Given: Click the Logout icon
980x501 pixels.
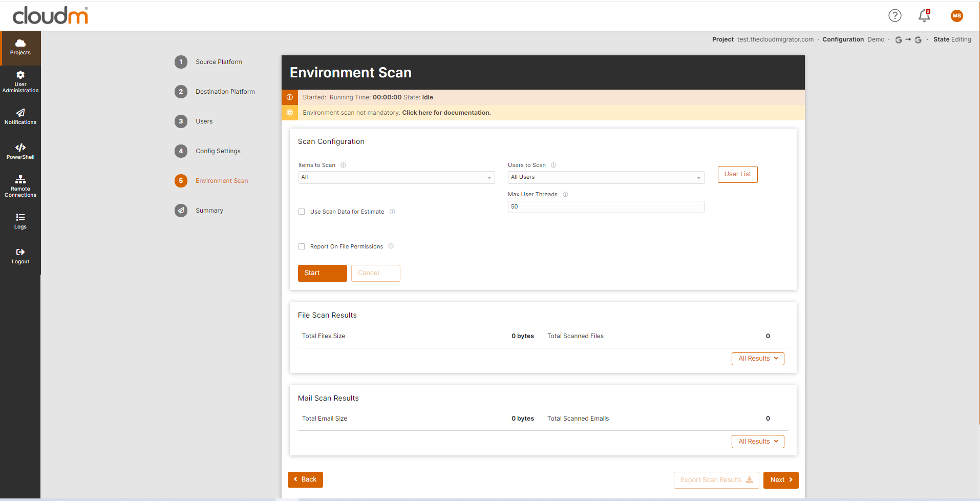Looking at the screenshot, I should click(20, 252).
